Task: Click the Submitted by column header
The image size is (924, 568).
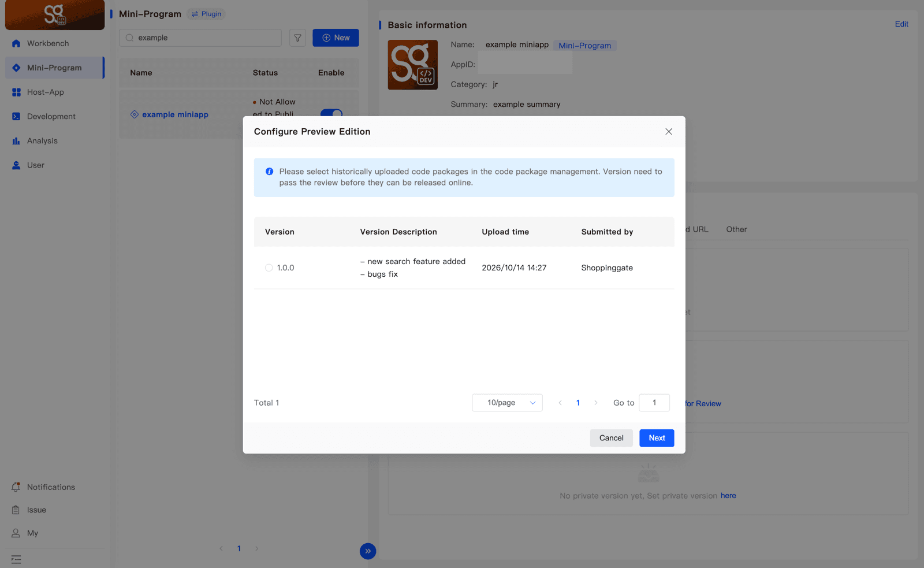Action: click(x=607, y=232)
